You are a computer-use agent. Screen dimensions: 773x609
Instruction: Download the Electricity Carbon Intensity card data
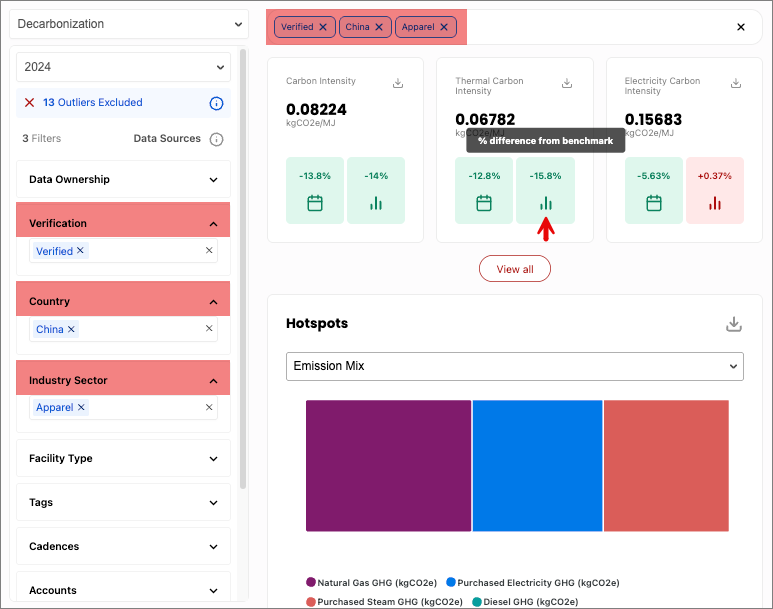tap(736, 83)
